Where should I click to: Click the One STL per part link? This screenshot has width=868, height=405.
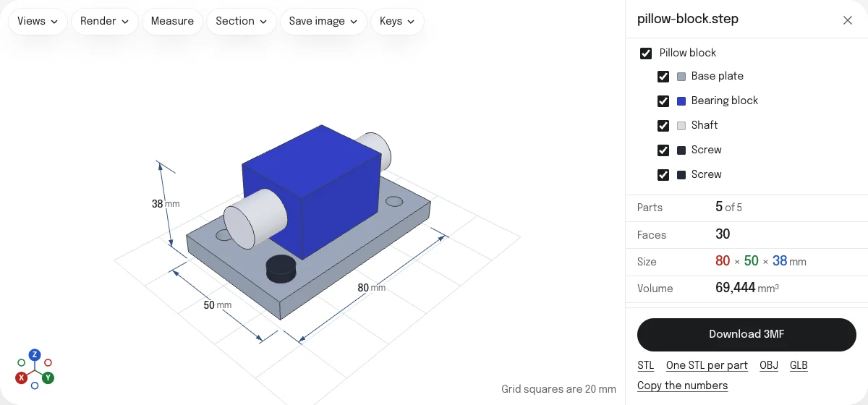click(707, 365)
